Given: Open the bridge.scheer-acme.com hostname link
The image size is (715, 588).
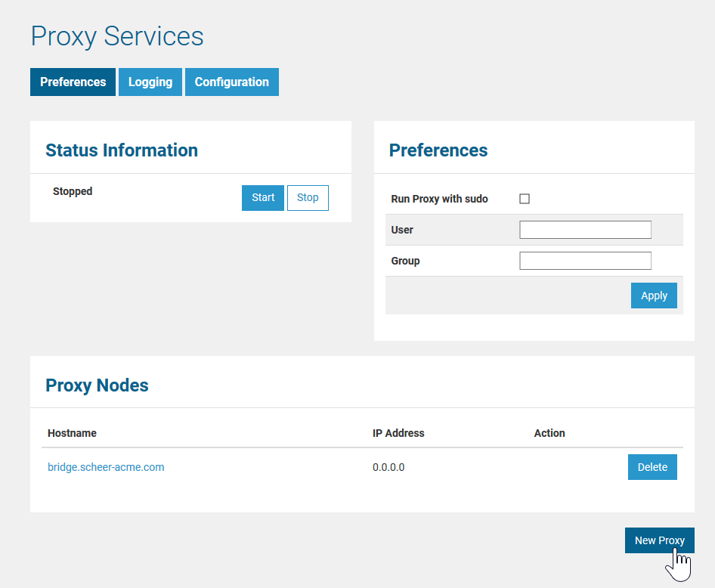Looking at the screenshot, I should (105, 467).
